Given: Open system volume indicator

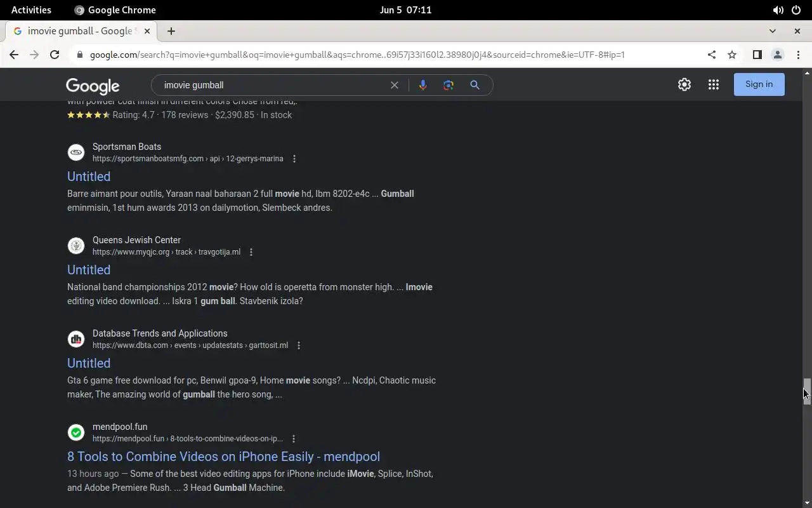Looking at the screenshot, I should (x=778, y=10).
